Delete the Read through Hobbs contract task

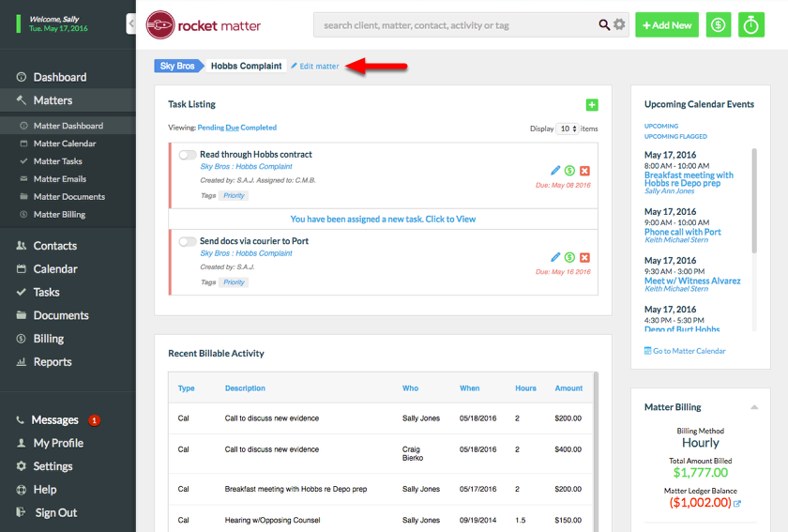pos(584,171)
